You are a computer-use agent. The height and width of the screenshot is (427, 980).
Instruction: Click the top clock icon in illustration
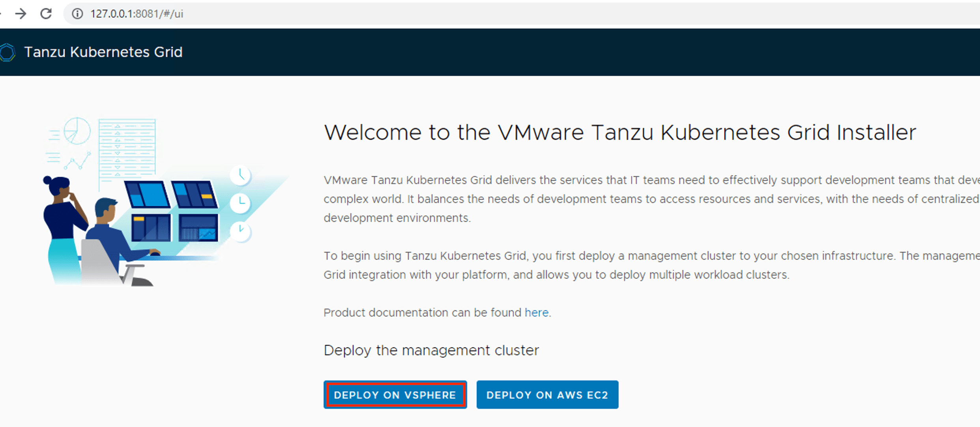pos(241,175)
